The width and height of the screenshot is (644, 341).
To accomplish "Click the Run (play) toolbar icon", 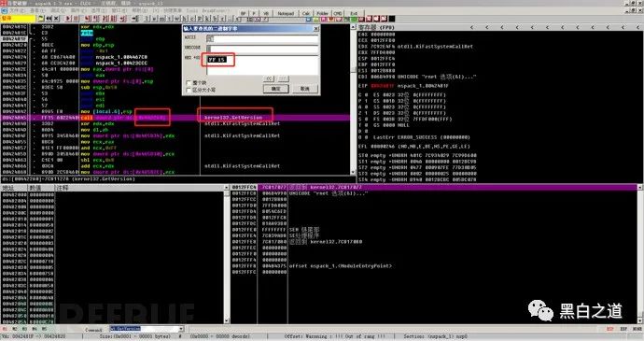I will (68, 19).
